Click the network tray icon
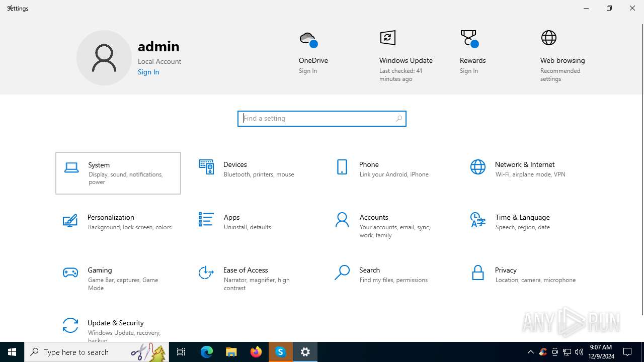This screenshot has width=644, height=362. [x=567, y=352]
